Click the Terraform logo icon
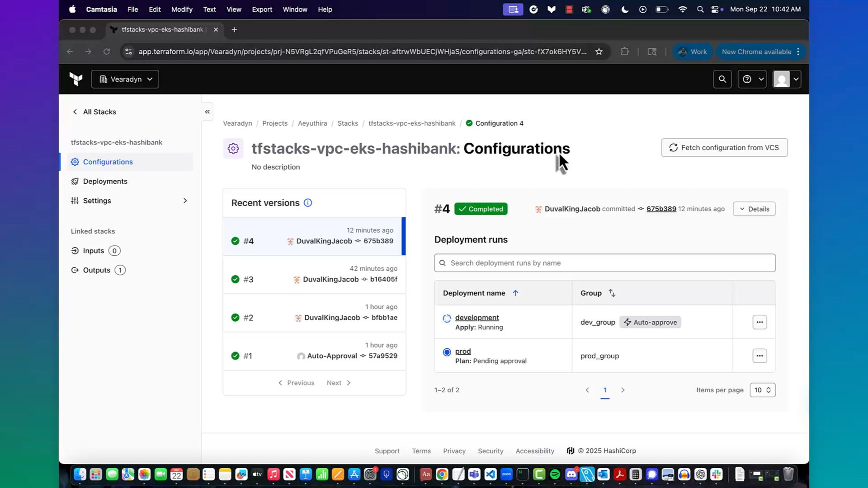 (x=76, y=79)
